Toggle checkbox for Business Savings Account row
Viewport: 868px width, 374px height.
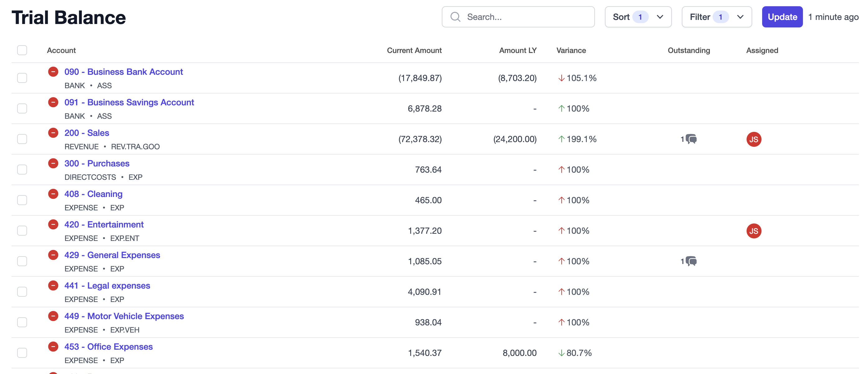coord(22,108)
